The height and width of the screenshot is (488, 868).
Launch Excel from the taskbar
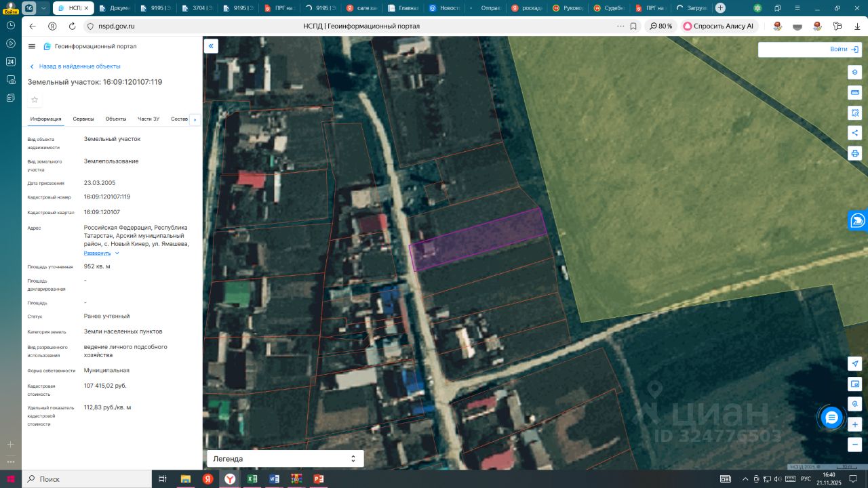click(252, 479)
